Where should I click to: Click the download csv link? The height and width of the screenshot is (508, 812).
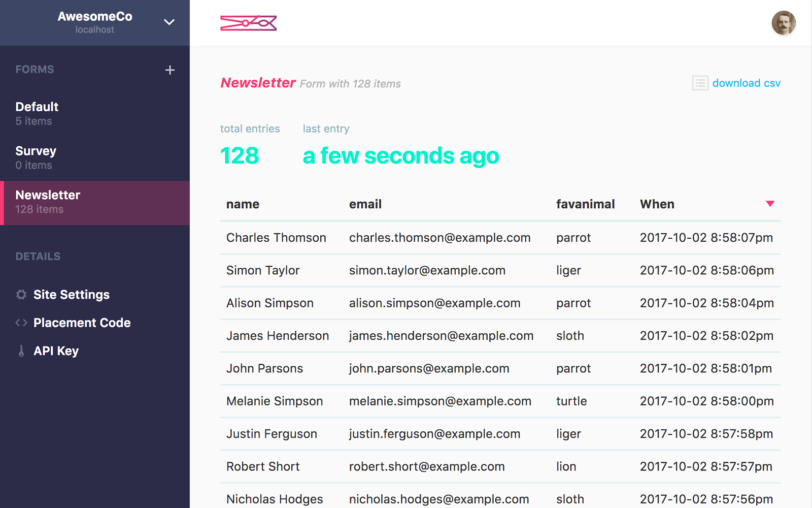747,83
